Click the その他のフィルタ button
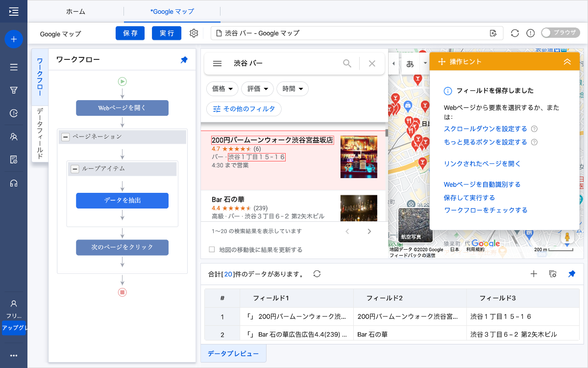The image size is (588, 368). coord(244,109)
